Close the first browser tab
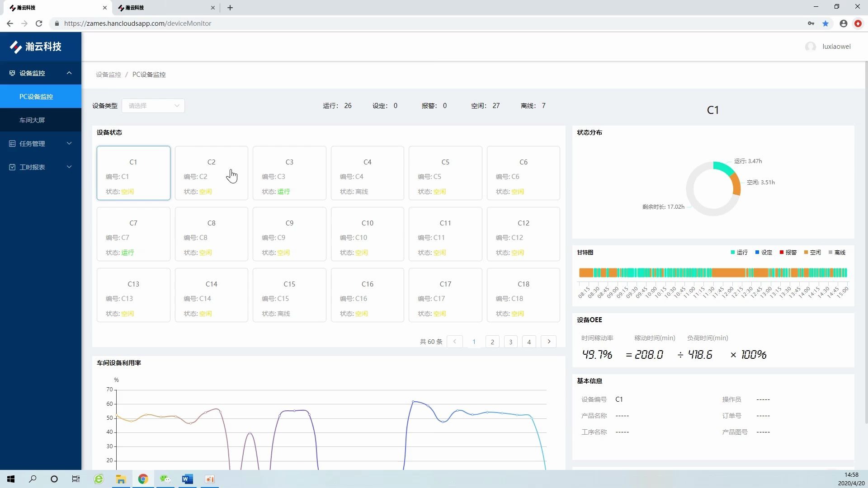This screenshot has height=488, width=868. (105, 8)
